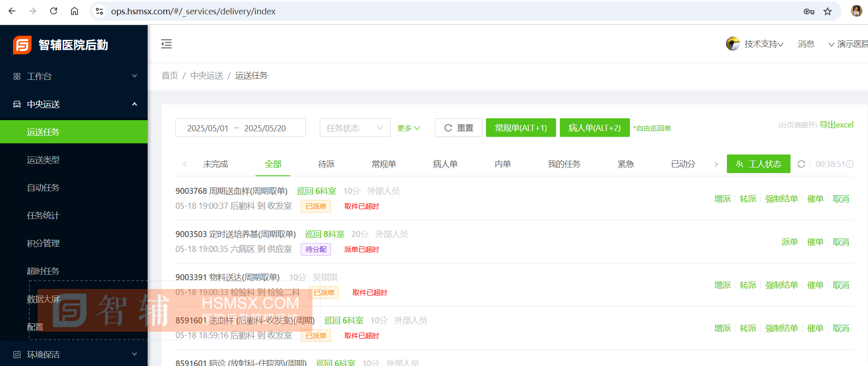Click the 常规单(ALT+1) button
Screen dimensions: 868x366
pyautogui.click(x=520, y=128)
